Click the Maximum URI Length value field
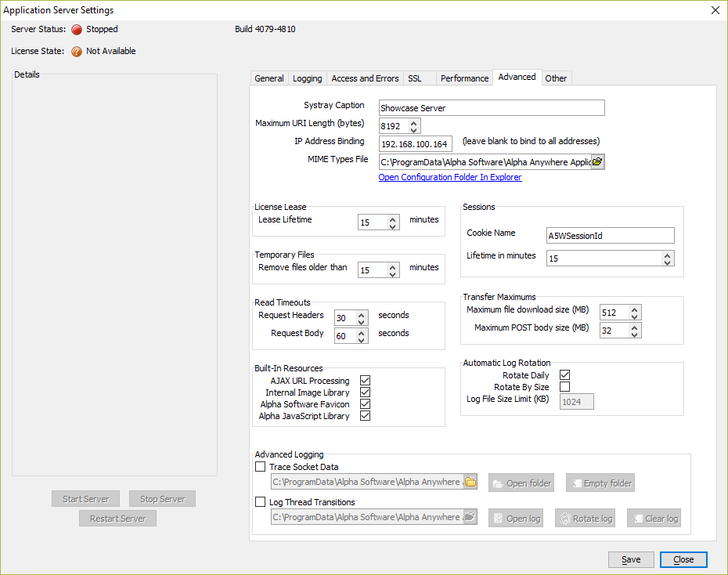 coord(394,126)
